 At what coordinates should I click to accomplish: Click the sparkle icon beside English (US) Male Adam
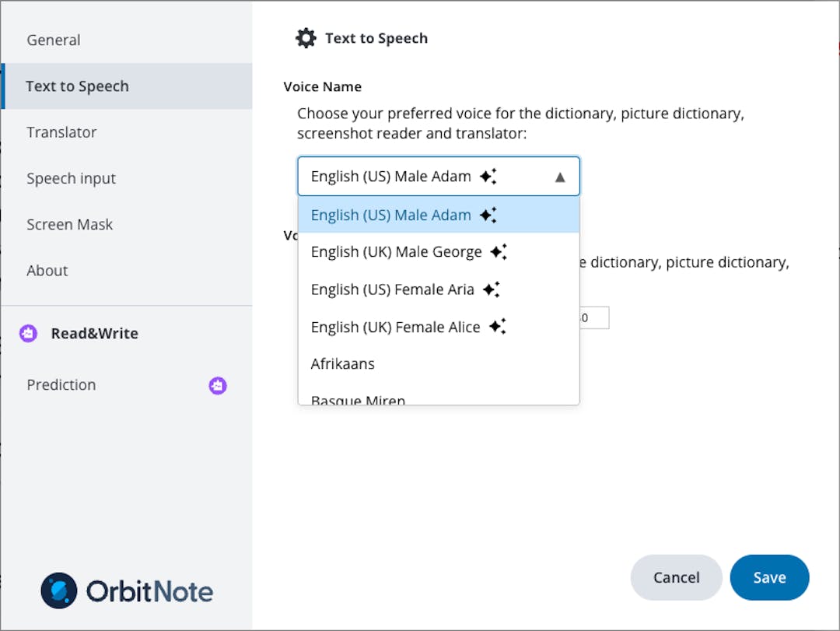(x=488, y=215)
